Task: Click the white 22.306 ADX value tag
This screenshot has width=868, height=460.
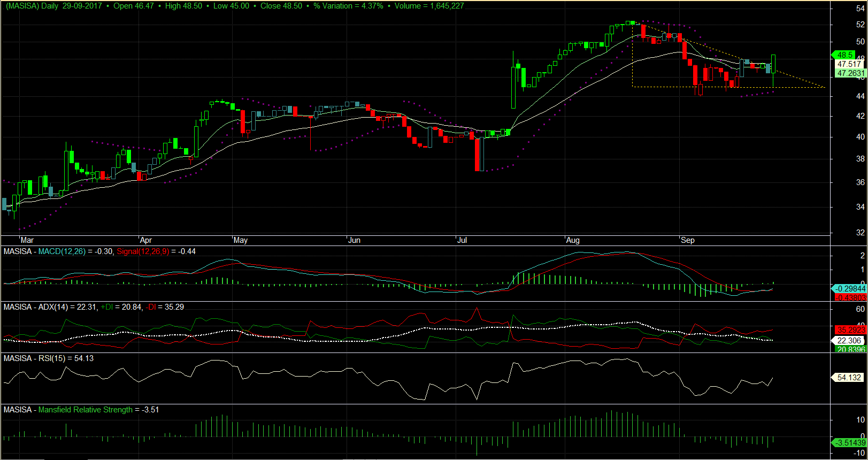Action: [x=849, y=341]
